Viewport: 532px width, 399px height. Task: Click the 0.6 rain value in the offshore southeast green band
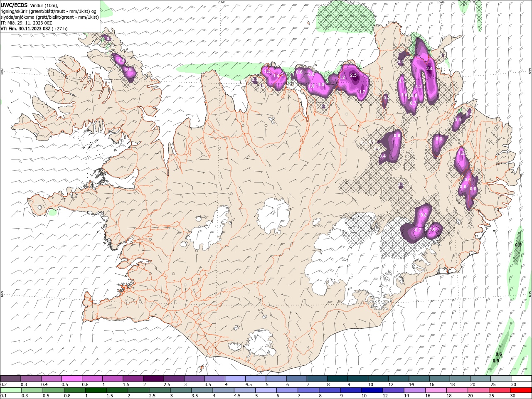(499, 354)
